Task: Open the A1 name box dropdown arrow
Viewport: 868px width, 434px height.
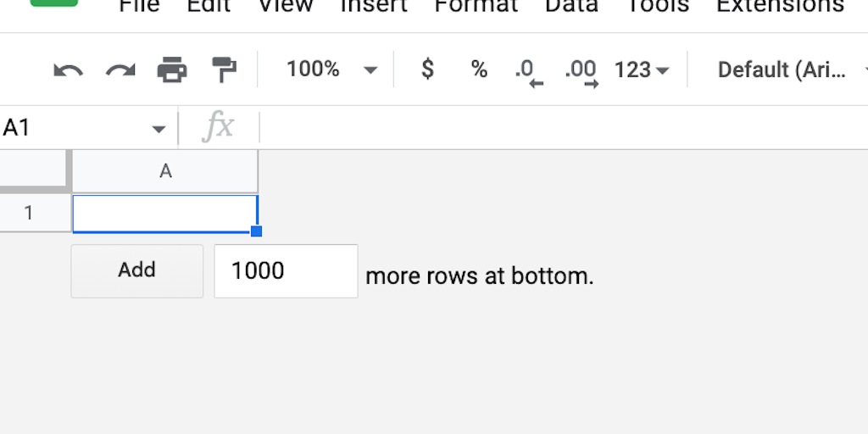Action: point(159,129)
